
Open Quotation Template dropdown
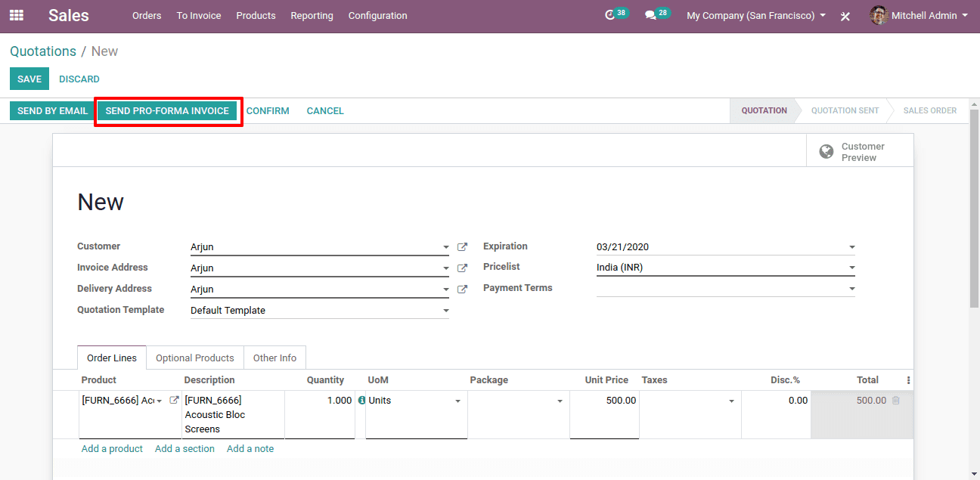pos(446,311)
